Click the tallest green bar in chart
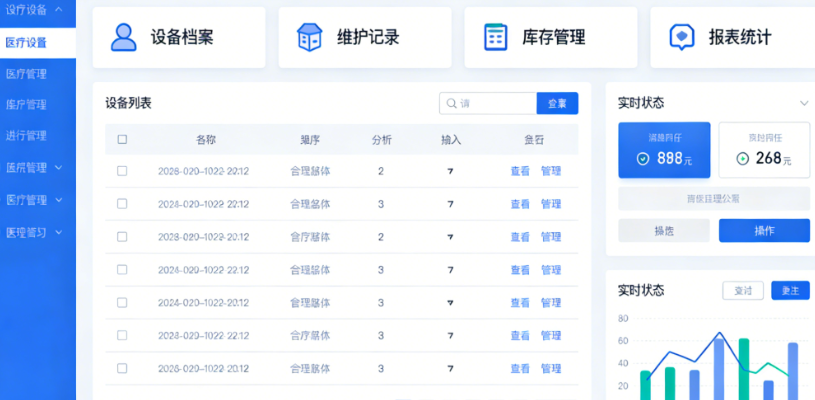Image resolution: width=815 pixels, height=400 pixels. (743, 369)
